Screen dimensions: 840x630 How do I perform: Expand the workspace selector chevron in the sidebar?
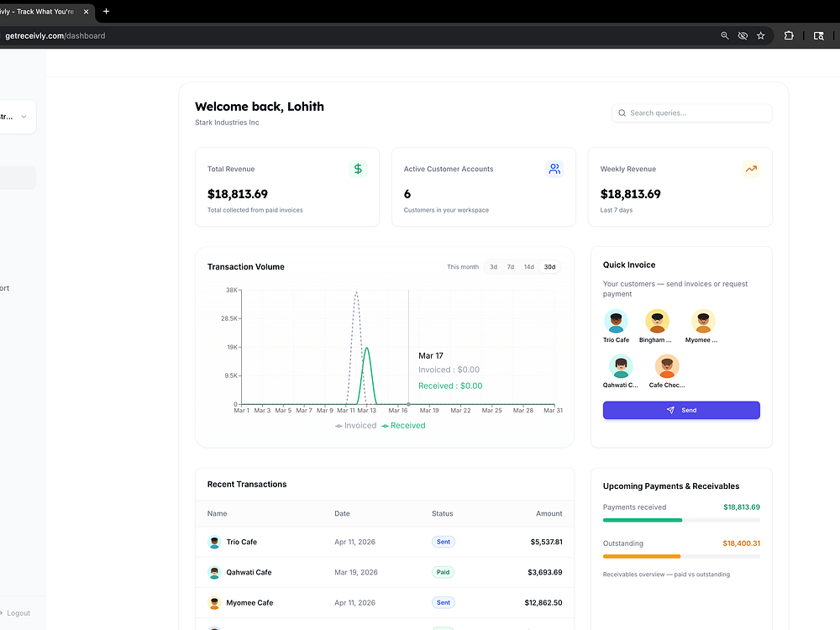pos(24,116)
